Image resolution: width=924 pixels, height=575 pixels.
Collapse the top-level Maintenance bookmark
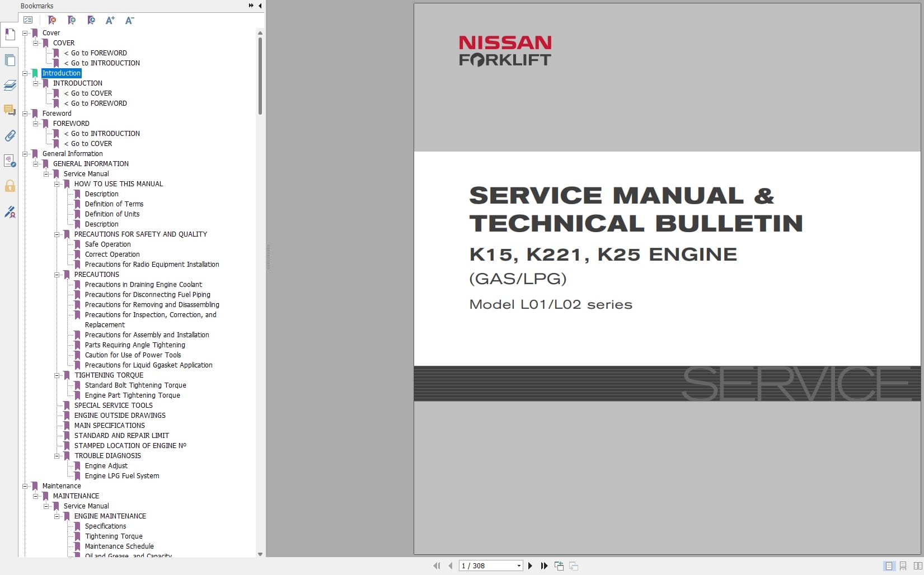pyautogui.click(x=25, y=486)
